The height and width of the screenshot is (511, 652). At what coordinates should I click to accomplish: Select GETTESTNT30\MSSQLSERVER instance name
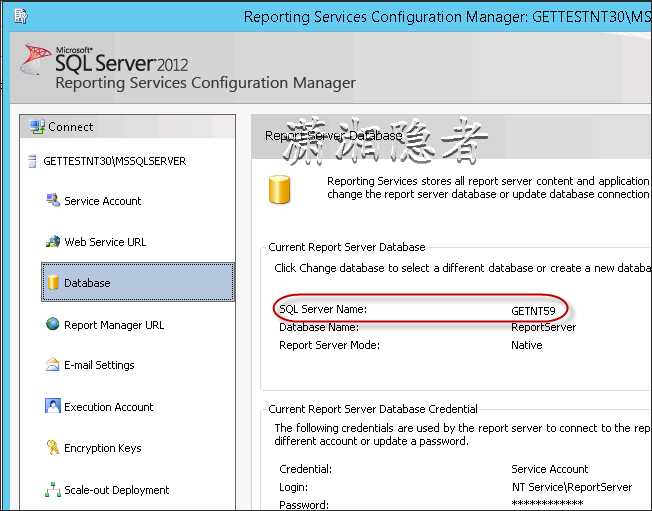[x=115, y=161]
